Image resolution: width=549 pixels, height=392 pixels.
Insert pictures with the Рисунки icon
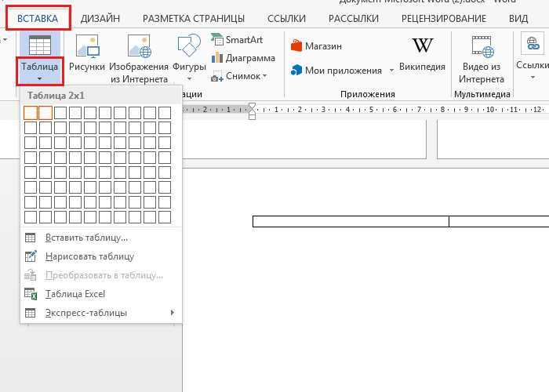87,45
